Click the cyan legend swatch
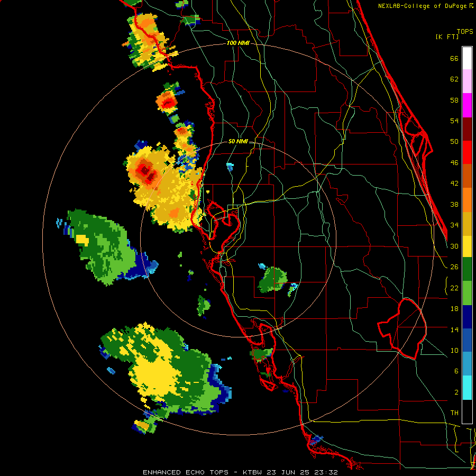 click(x=467, y=388)
